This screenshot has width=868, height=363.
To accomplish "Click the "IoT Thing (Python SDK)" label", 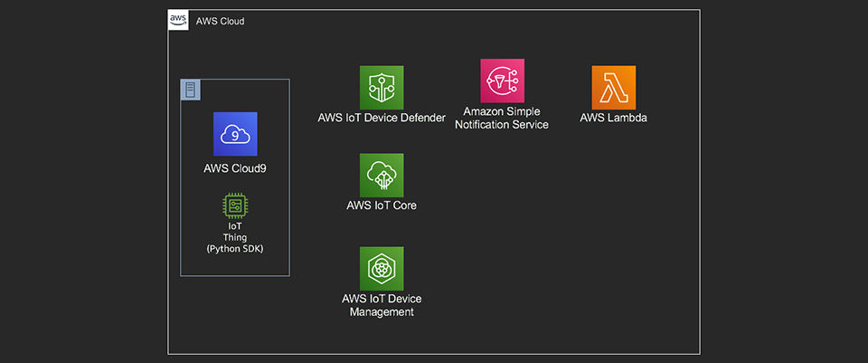I will coord(235,238).
